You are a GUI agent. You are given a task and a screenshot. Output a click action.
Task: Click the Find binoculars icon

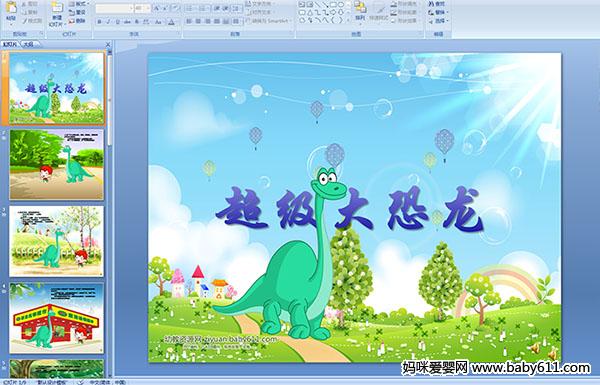click(431, 4)
